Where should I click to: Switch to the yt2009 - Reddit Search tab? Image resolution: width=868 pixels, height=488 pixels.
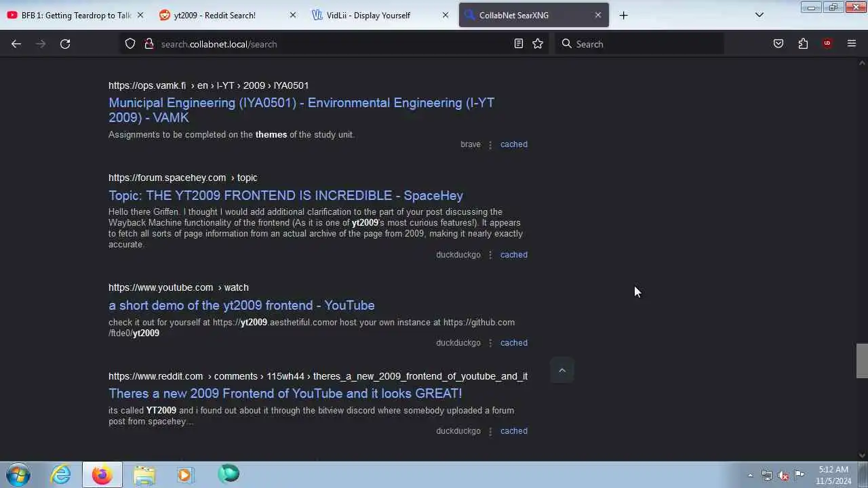point(229,15)
